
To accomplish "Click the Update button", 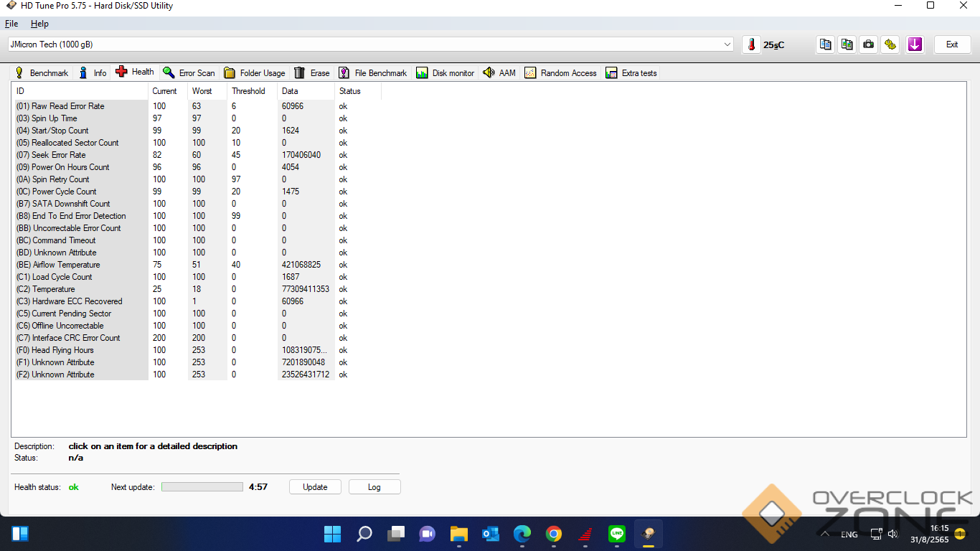I will pyautogui.click(x=315, y=487).
